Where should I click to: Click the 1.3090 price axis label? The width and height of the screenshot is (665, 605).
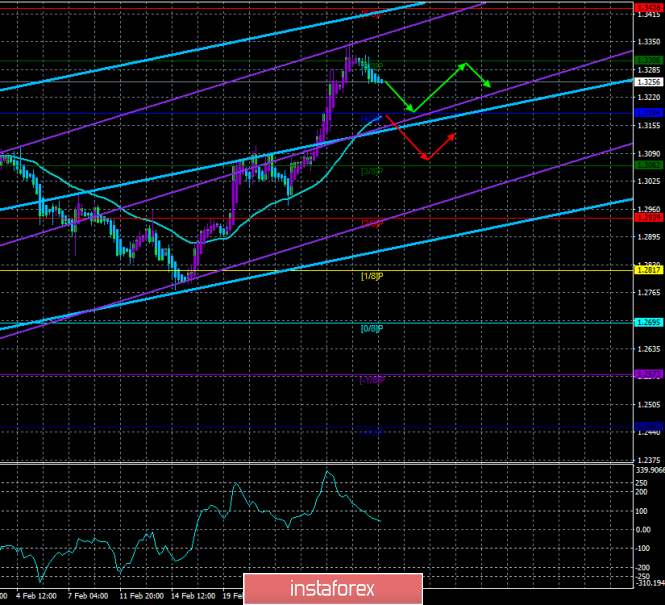pyautogui.click(x=649, y=153)
